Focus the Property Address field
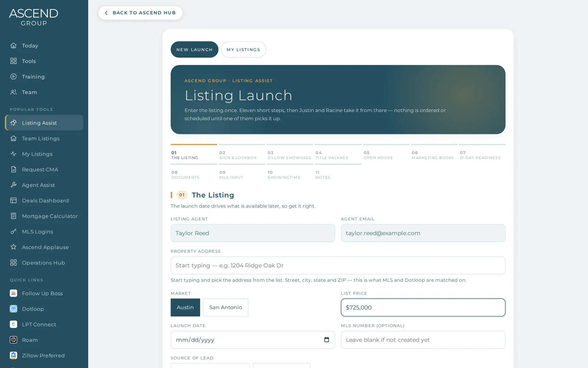 [x=338, y=265]
